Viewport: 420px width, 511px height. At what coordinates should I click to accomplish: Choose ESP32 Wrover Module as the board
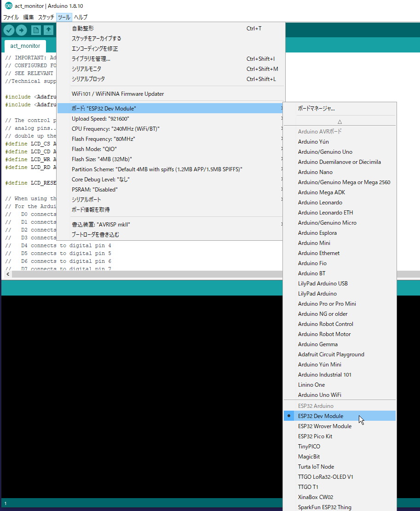click(x=324, y=426)
